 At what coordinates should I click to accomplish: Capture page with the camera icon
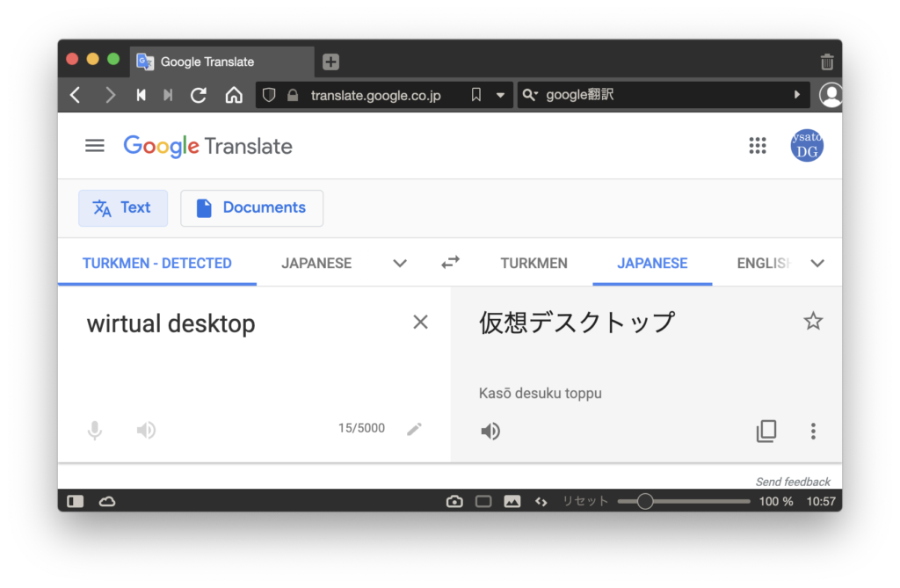454,501
